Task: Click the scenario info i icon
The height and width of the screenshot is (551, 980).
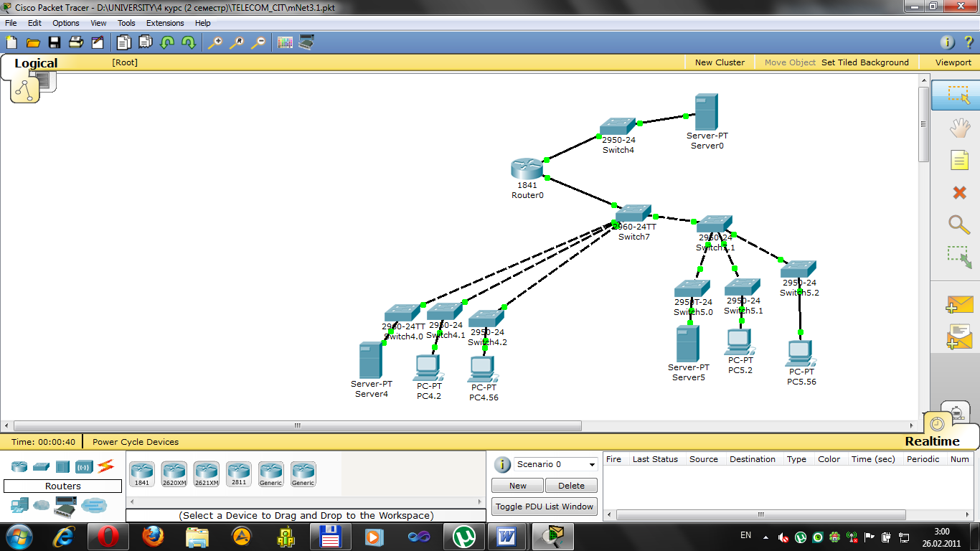Action: tap(502, 464)
